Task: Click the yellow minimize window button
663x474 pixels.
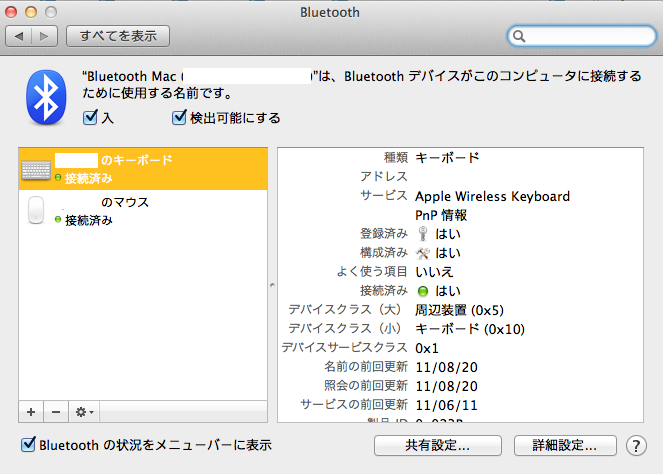Action: click(x=31, y=12)
